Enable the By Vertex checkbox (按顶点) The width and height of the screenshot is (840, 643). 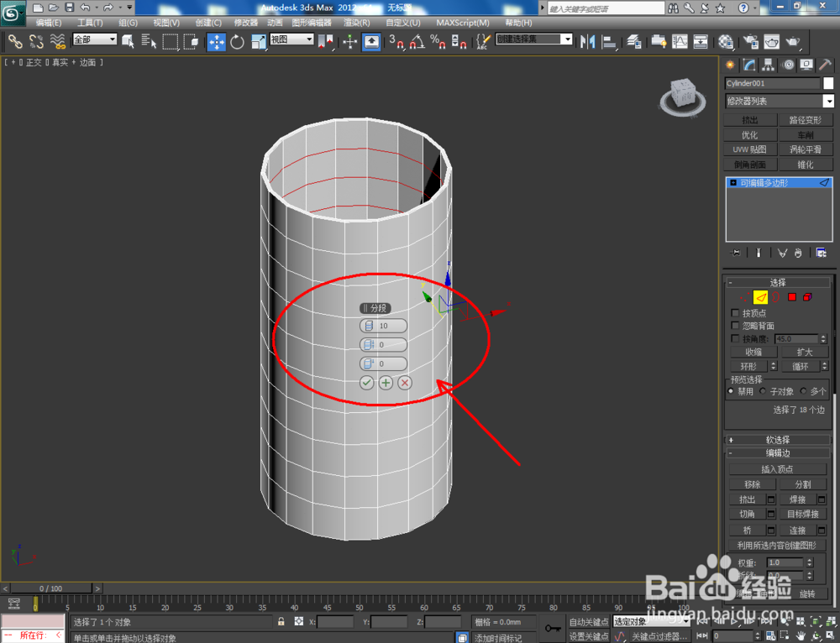coord(735,312)
